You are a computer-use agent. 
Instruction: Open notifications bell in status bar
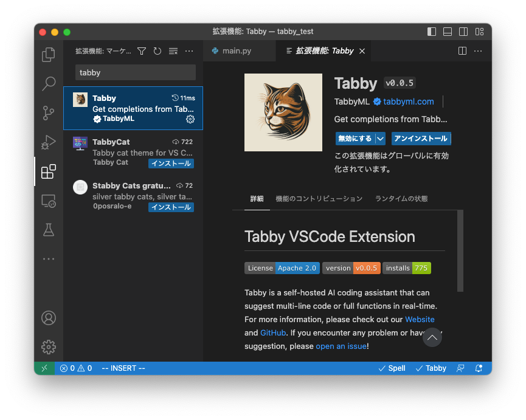(x=479, y=368)
